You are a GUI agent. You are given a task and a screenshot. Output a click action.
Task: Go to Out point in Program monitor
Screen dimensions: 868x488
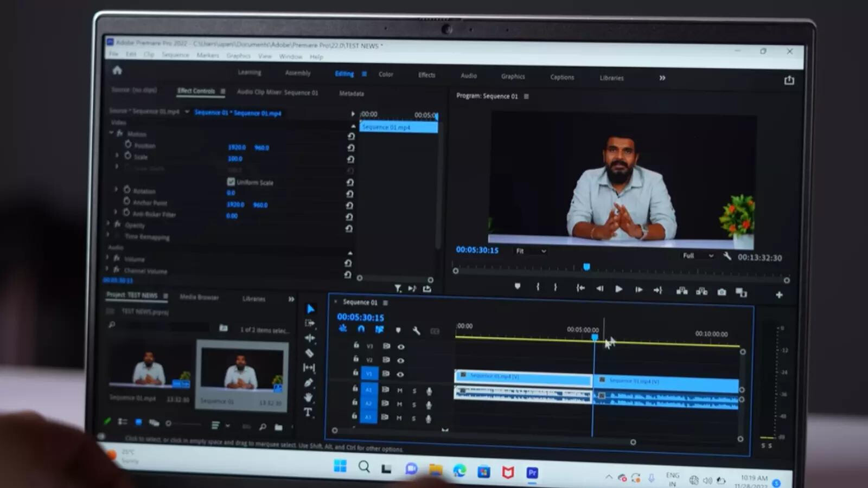click(658, 290)
